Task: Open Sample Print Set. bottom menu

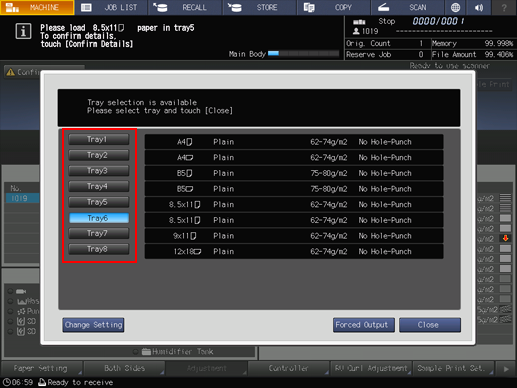Action: [453, 368]
